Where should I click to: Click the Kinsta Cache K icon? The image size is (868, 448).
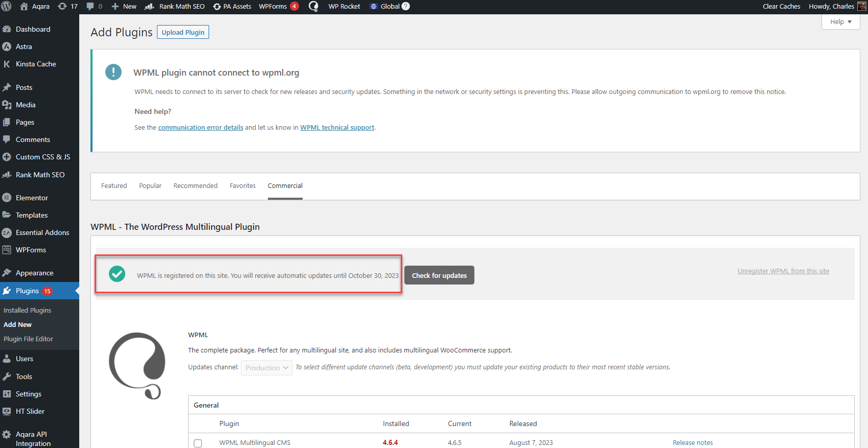(x=7, y=64)
